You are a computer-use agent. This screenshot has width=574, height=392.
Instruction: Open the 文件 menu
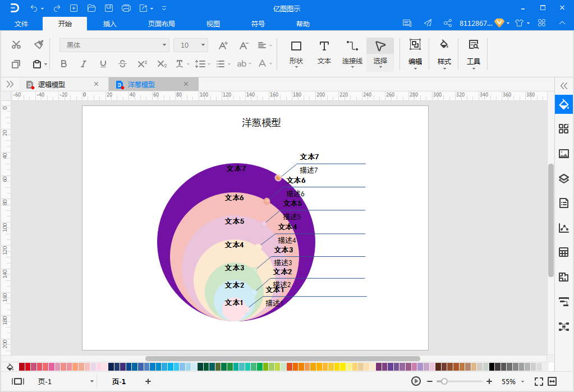[x=21, y=24]
